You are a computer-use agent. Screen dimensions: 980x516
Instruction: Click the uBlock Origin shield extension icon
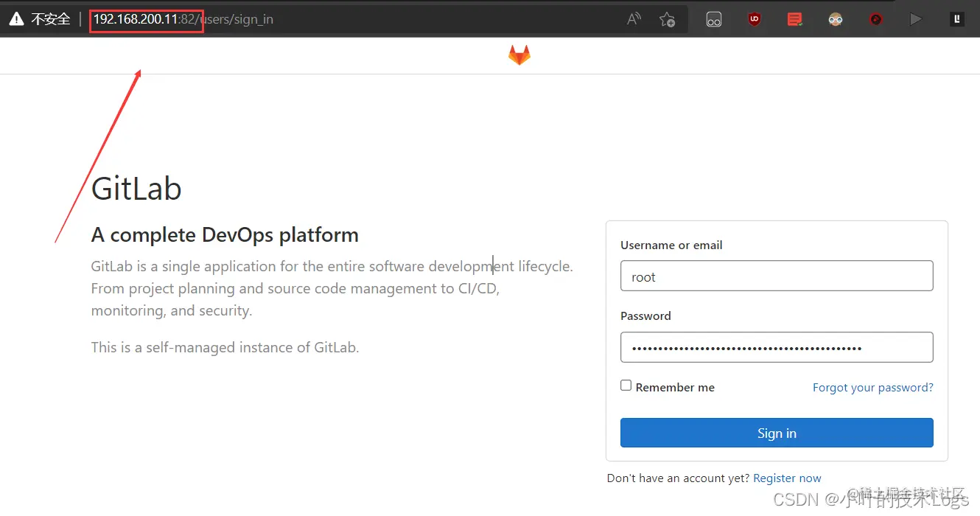click(754, 20)
